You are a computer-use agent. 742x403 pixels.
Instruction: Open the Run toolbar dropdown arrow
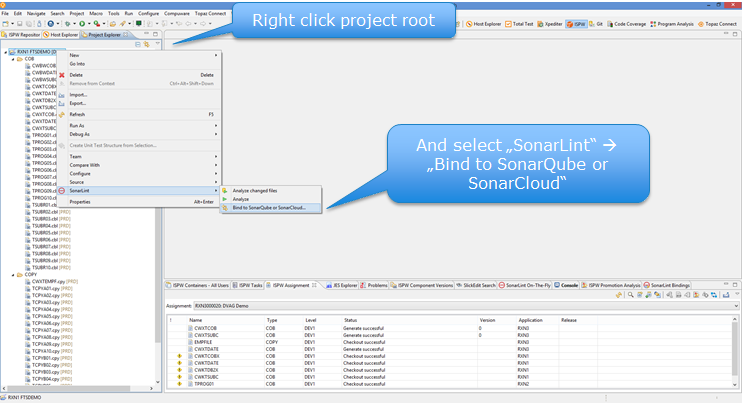click(x=88, y=24)
